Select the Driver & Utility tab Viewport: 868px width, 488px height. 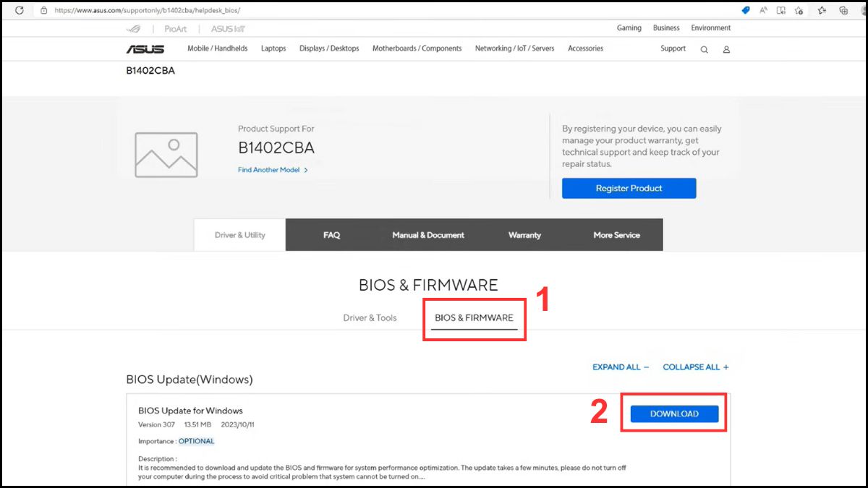click(x=240, y=235)
